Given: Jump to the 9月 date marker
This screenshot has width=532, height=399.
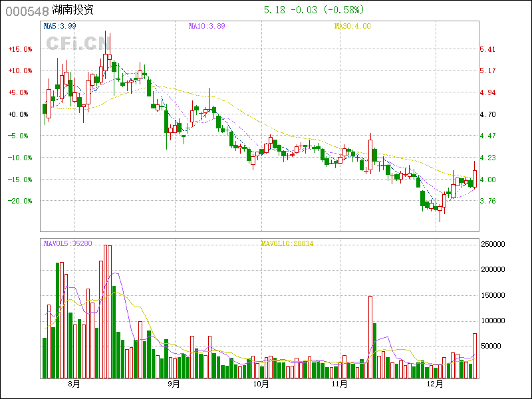Looking at the screenshot, I should [174, 384].
